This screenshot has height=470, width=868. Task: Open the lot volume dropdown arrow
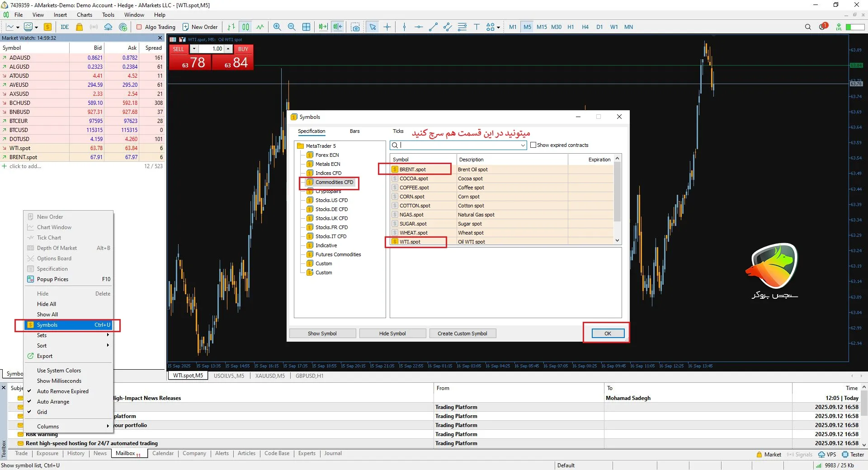[194, 49]
